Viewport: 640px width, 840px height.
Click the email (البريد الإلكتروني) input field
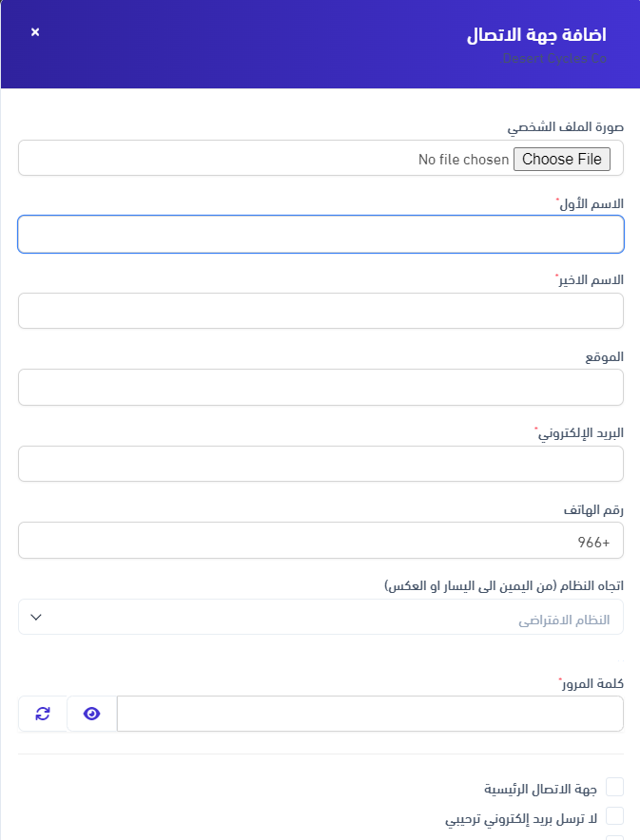(320, 464)
